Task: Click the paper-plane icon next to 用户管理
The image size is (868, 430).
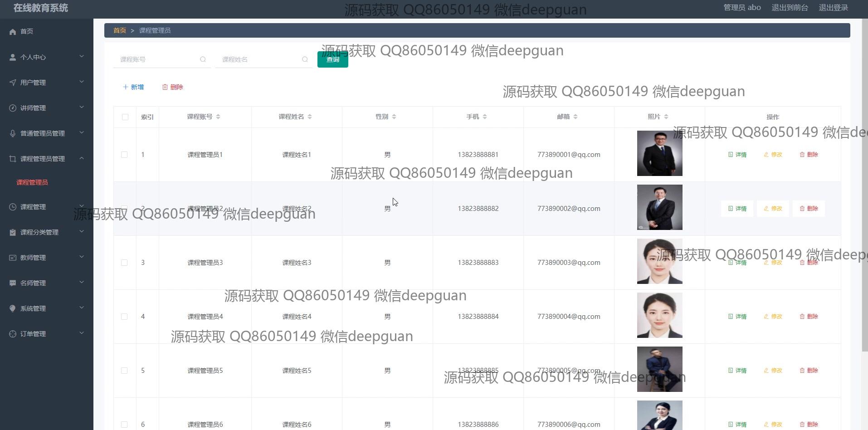Action: (13, 83)
